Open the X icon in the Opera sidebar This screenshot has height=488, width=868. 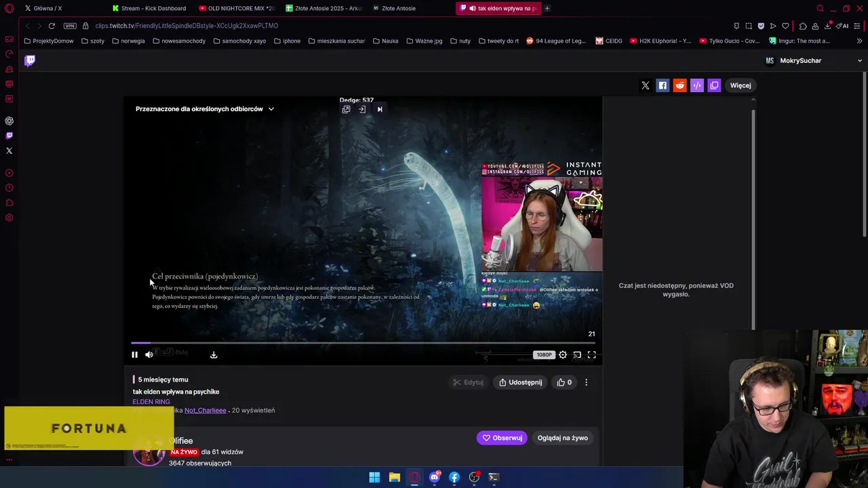pyautogui.click(x=9, y=150)
